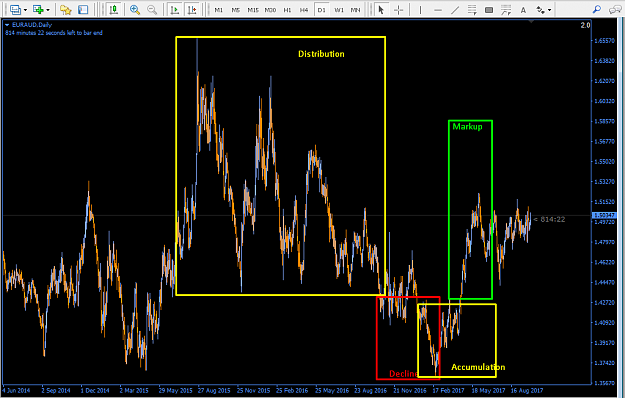Select the 'Accumulation' text label
This screenshot has height=398, width=625.
point(478,367)
